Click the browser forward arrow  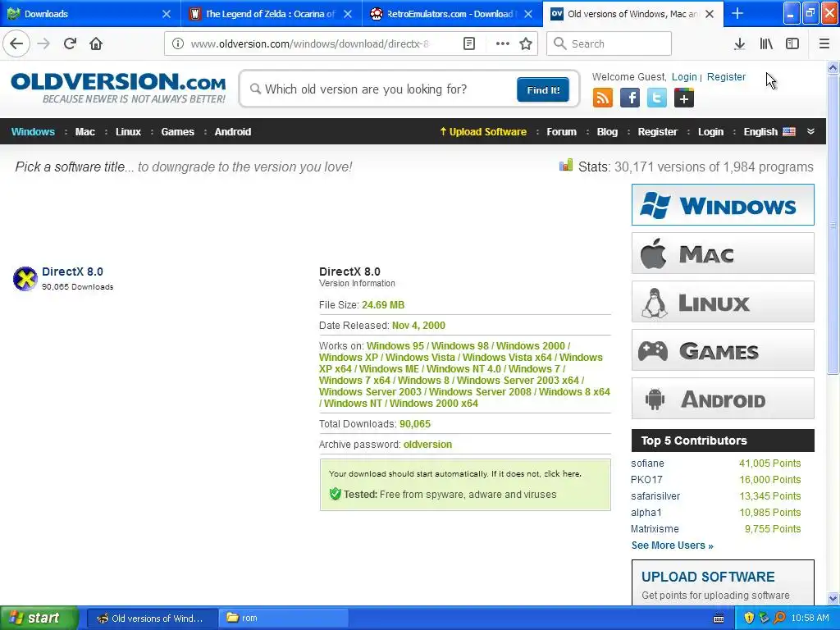pos(43,43)
